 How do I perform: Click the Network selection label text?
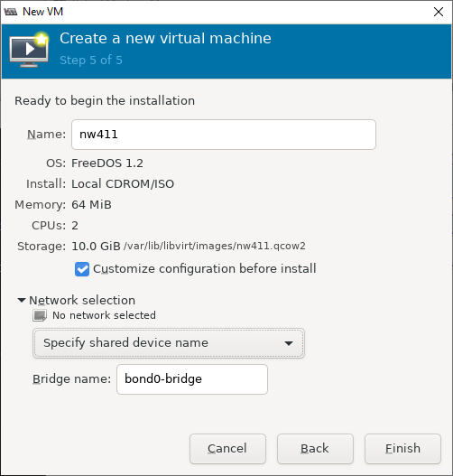pyautogui.click(x=82, y=300)
